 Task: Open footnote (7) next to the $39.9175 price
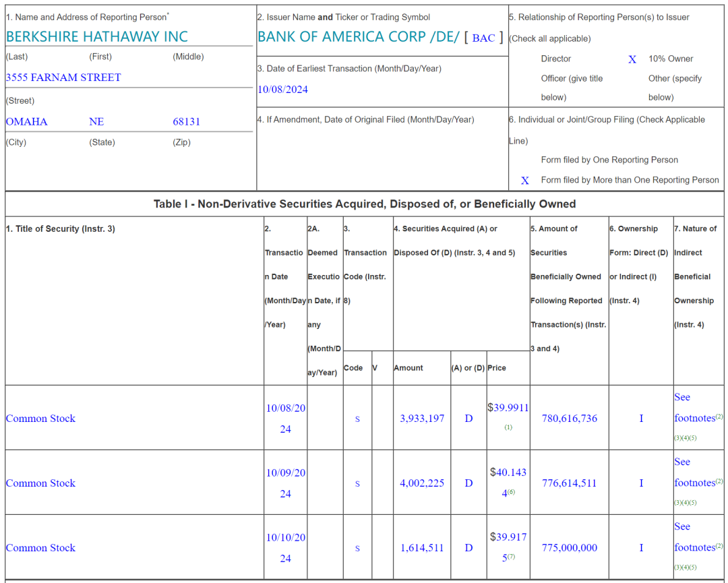click(511, 557)
